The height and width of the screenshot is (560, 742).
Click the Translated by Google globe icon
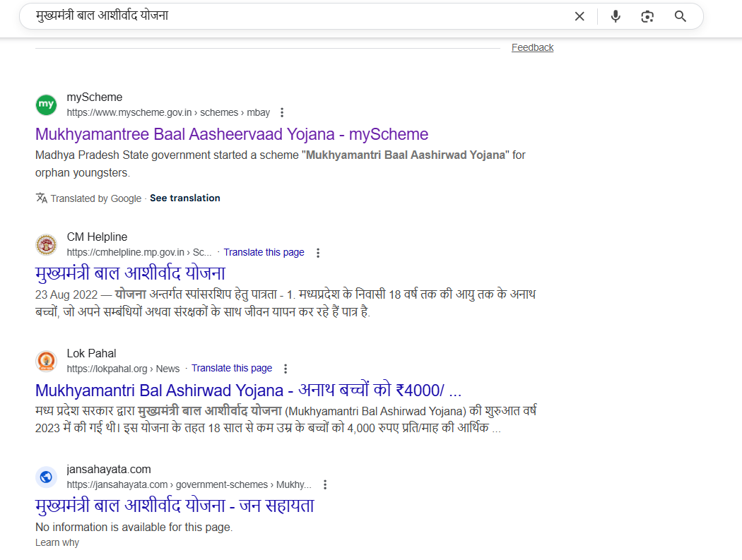41,198
